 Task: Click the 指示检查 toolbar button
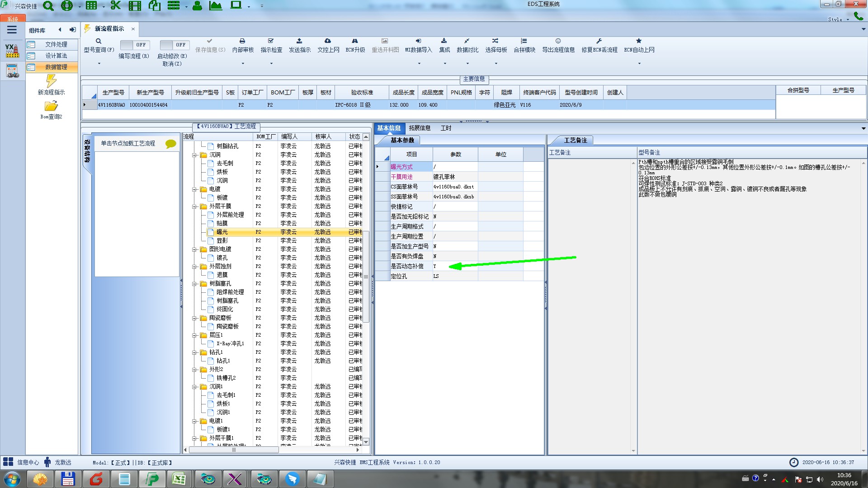[271, 45]
